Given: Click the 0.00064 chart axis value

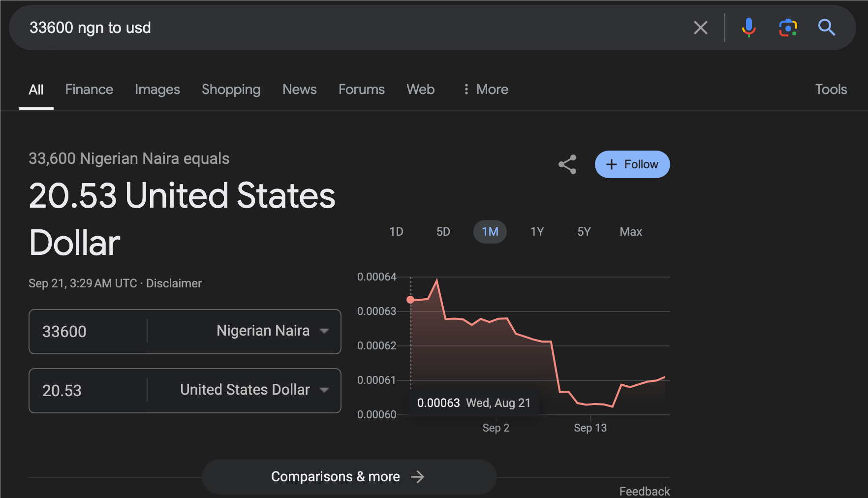Looking at the screenshot, I should tap(377, 277).
